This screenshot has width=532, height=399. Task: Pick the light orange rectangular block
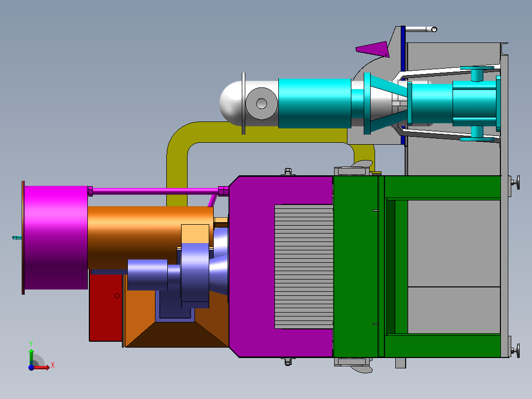pos(195,234)
